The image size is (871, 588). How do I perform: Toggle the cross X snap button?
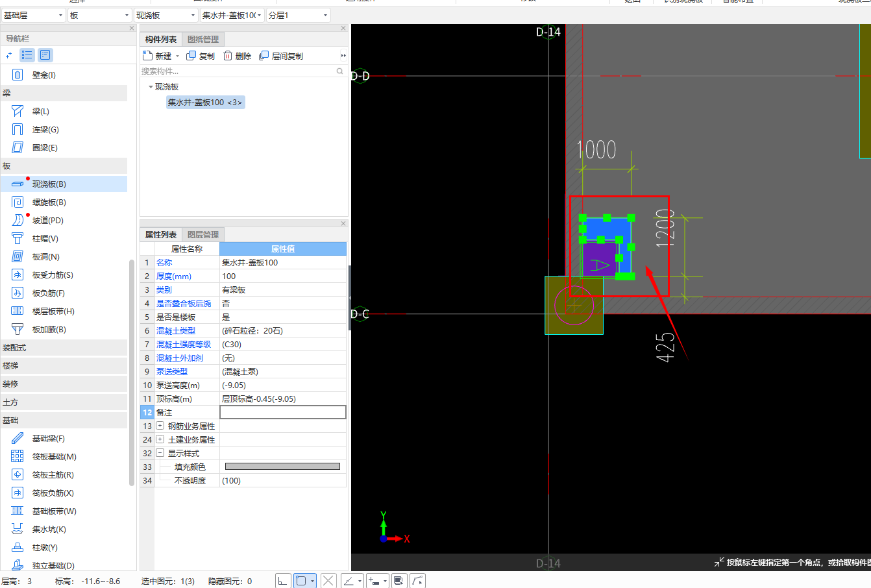328,581
